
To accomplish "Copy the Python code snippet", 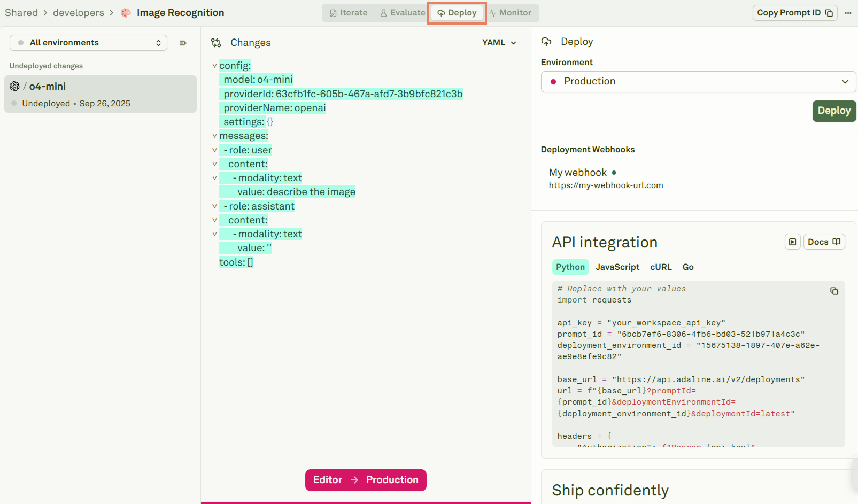I will coord(833,291).
